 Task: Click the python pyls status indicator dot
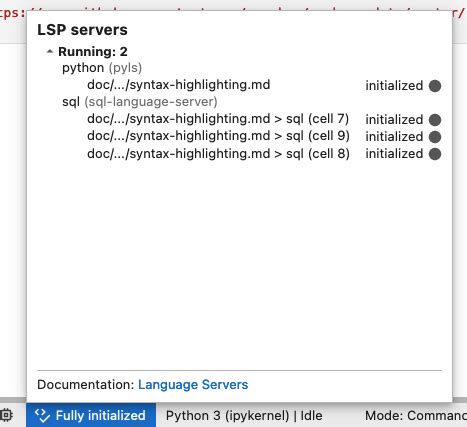click(435, 86)
